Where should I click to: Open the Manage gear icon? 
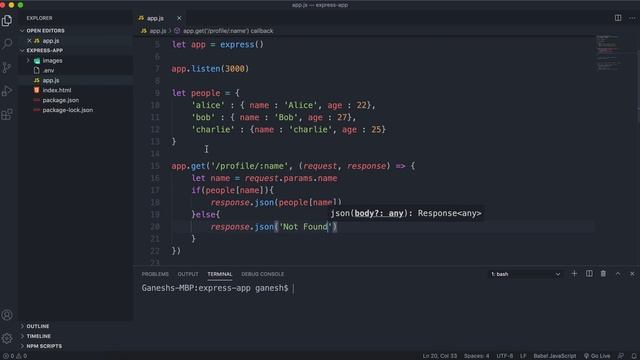pyautogui.click(x=7, y=338)
